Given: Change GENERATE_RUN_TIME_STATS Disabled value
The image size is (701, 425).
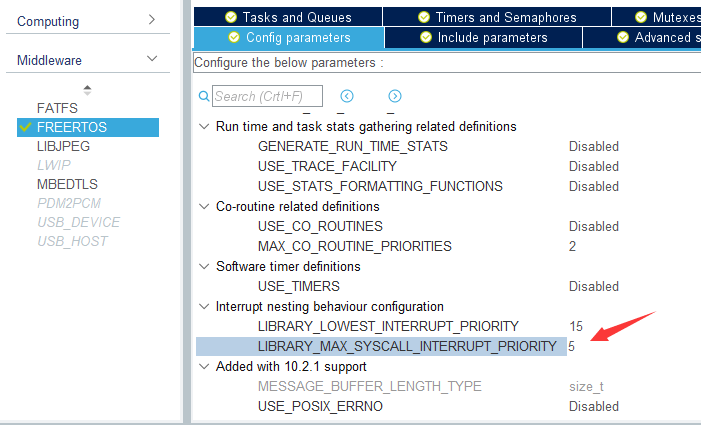Looking at the screenshot, I should pos(594,147).
